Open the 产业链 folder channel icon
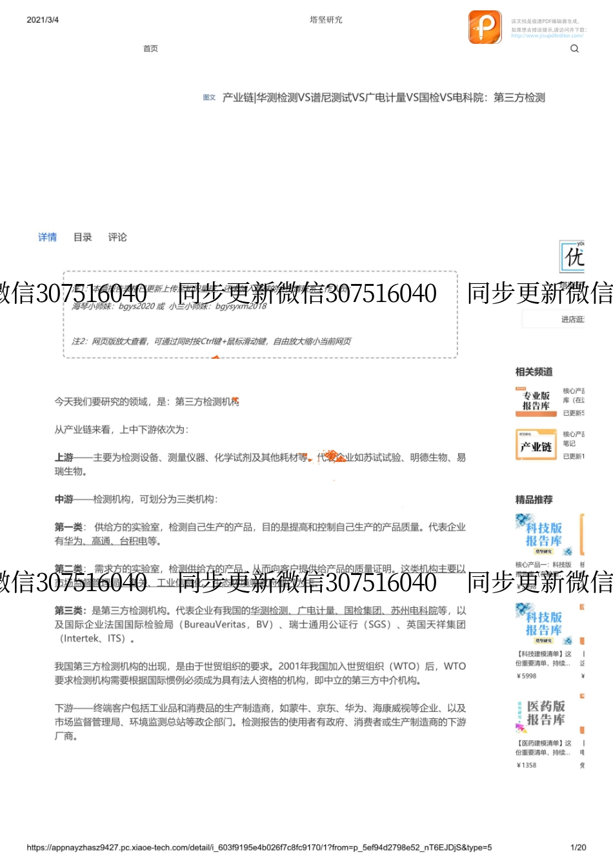The width and height of the screenshot is (613, 868). [536, 444]
